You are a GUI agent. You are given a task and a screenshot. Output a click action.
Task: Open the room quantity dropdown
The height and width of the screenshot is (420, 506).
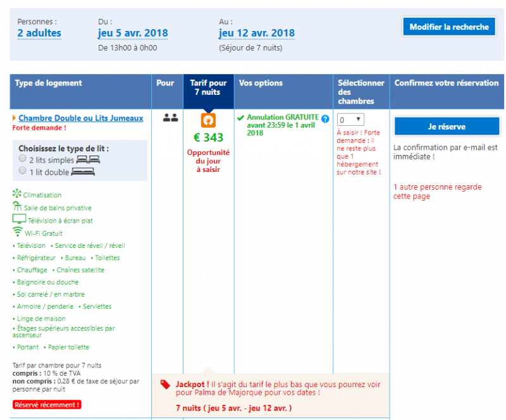point(350,120)
